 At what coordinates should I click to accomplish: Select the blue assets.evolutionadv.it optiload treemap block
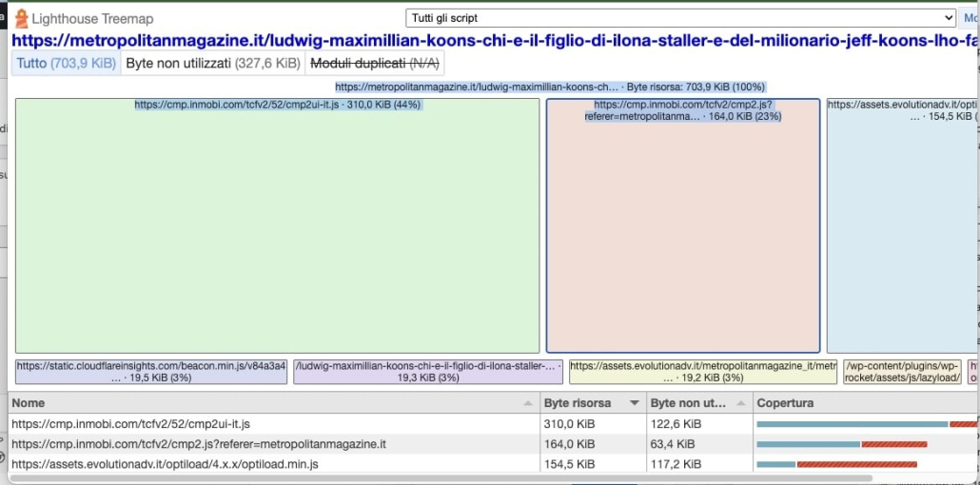(902, 225)
